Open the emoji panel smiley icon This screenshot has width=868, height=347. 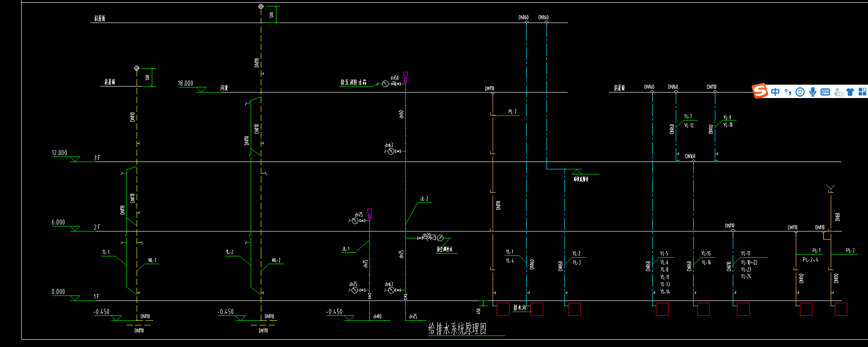click(800, 92)
